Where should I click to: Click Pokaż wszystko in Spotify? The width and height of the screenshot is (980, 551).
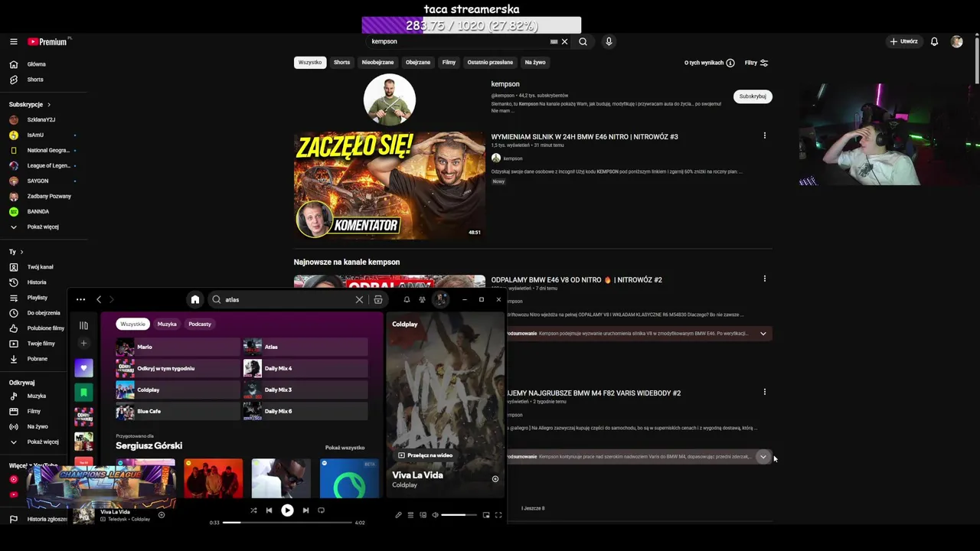point(345,448)
